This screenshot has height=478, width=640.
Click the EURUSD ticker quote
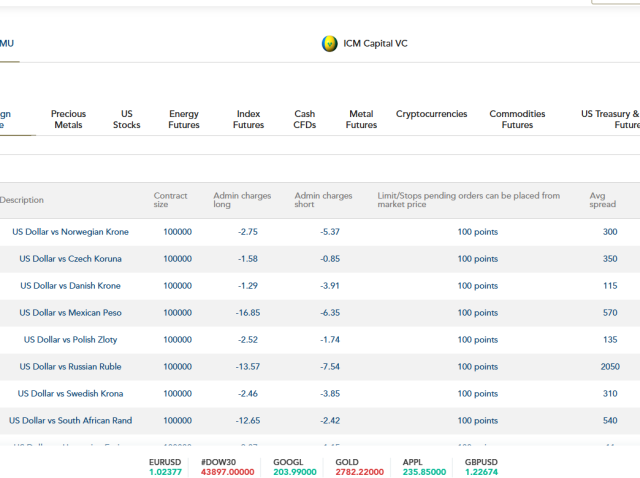[x=165, y=467]
